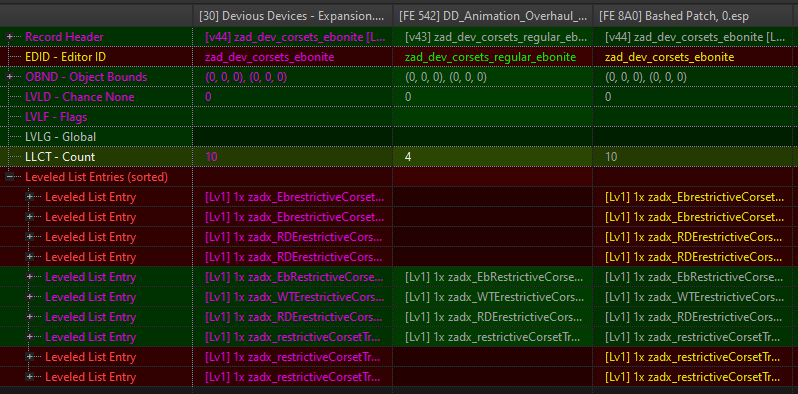Click zadx_WTErestrictiveCors entry in Bashed Patch column
Viewport: 798px width, 394px height.
tap(694, 297)
